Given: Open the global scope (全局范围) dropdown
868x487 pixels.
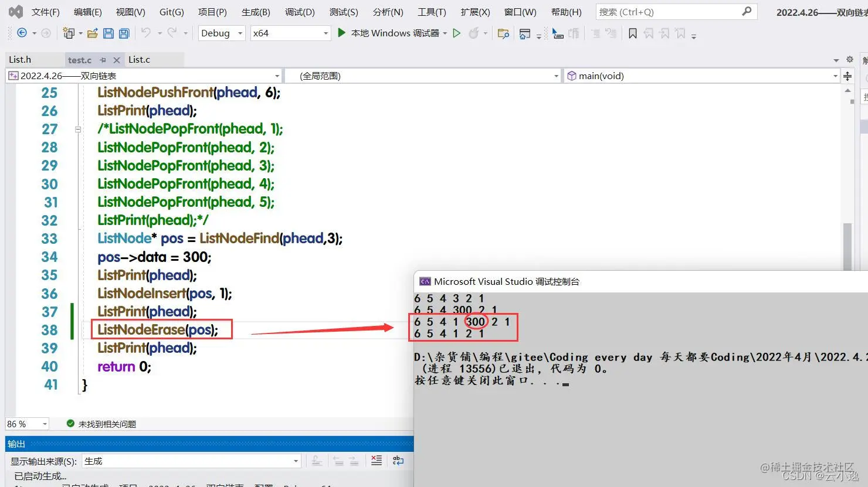Looking at the screenshot, I should click(423, 76).
